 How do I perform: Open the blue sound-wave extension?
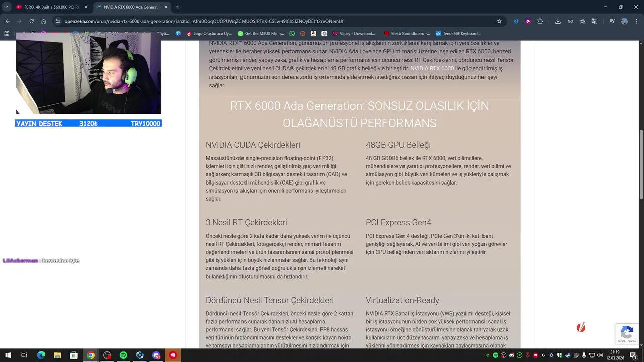pos(516,21)
